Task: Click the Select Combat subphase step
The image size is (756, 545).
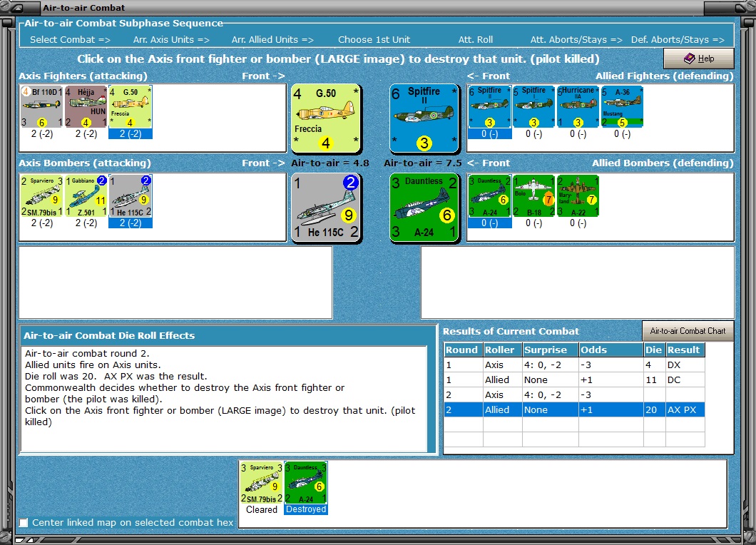Action: (70, 39)
